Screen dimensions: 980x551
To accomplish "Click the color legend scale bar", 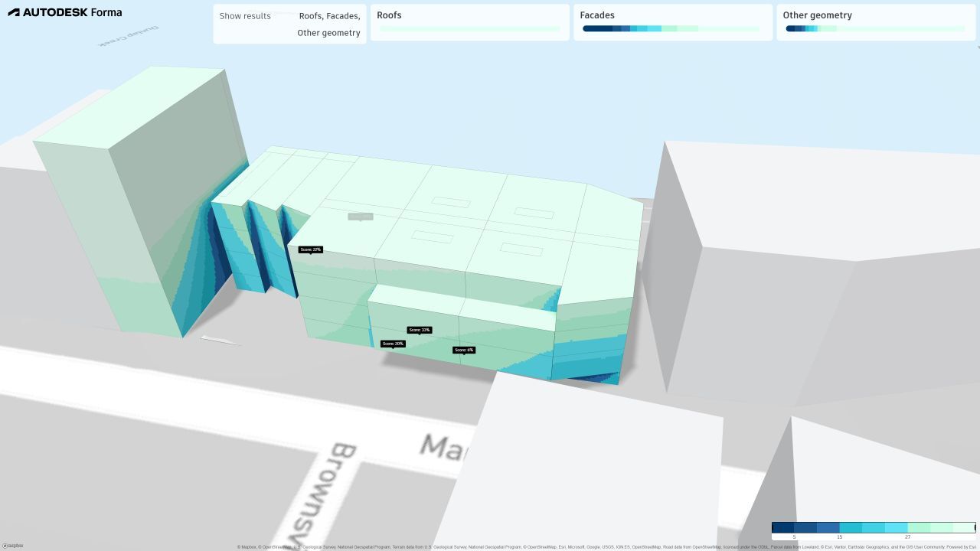I will pyautogui.click(x=873, y=527).
